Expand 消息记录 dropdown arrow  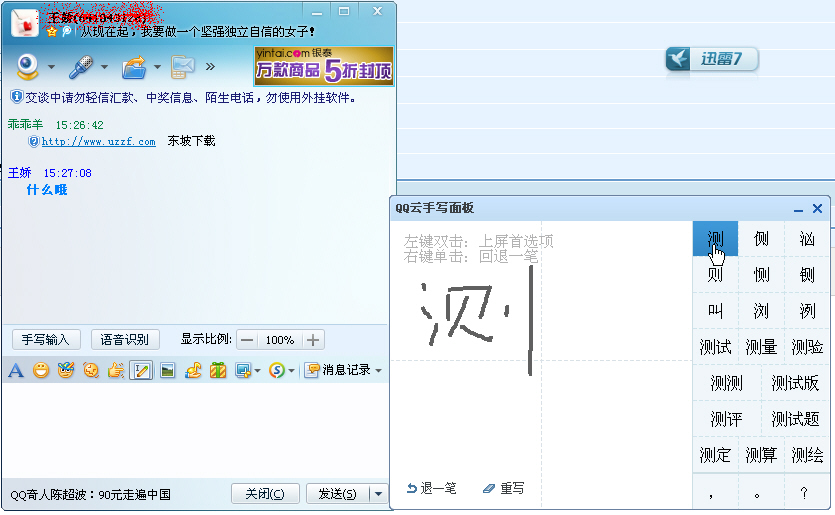tap(379, 371)
